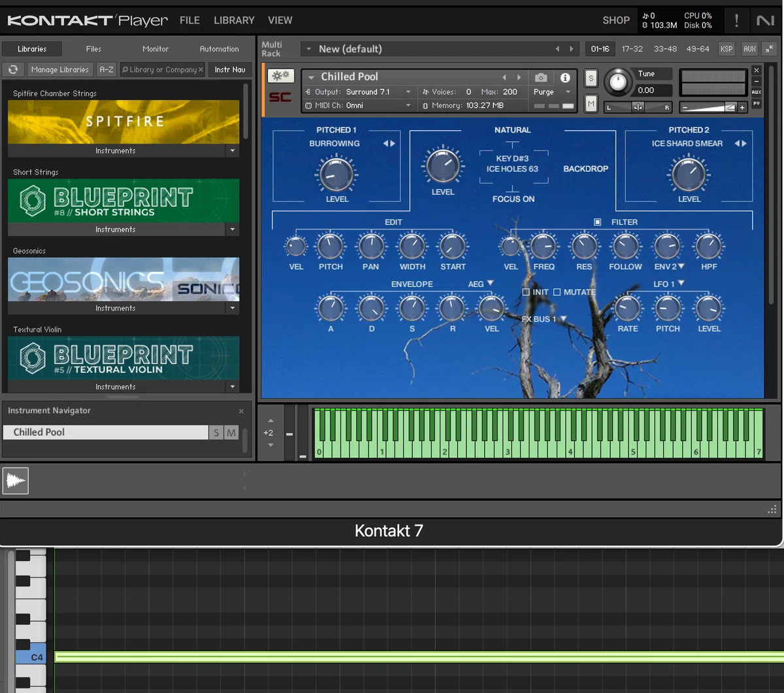The height and width of the screenshot is (693, 784).
Task: Click the A-Z sort button
Action: 106,69
